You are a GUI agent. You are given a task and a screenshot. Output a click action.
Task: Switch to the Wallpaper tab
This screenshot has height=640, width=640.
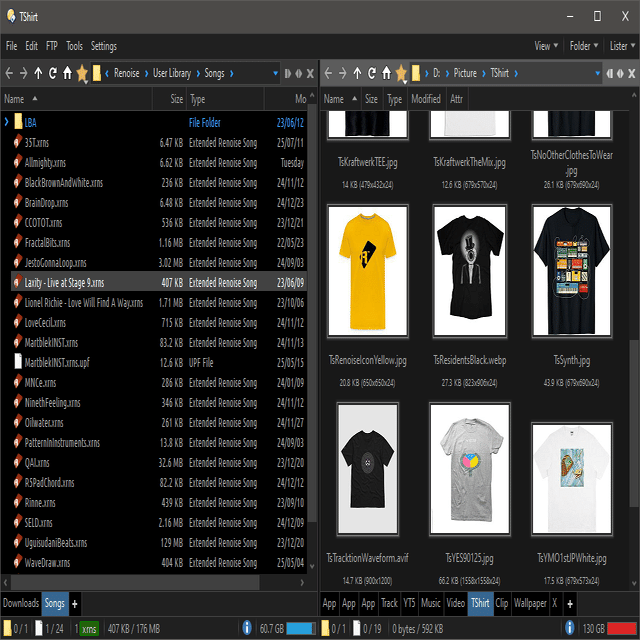click(x=530, y=603)
